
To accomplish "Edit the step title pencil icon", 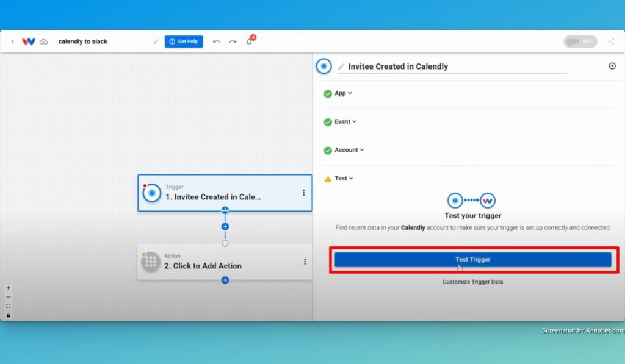I will (341, 66).
